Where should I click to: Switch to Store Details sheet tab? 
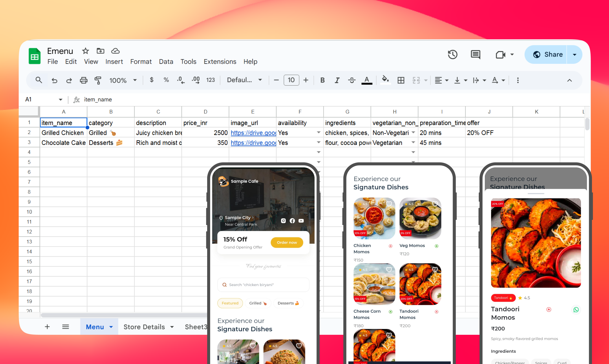click(x=144, y=327)
